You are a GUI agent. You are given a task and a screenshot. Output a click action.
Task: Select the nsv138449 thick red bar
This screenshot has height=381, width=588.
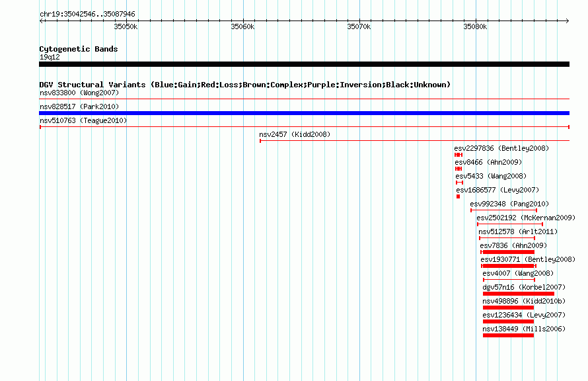(x=508, y=335)
